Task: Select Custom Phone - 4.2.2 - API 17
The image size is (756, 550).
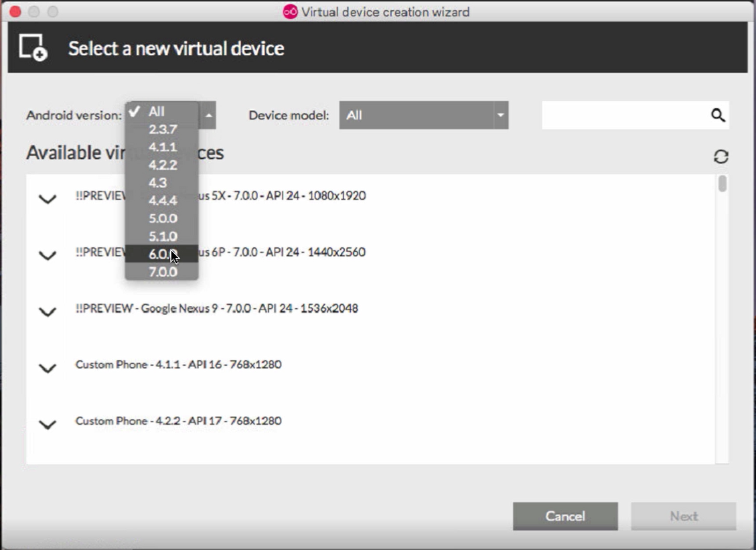Action: coord(178,421)
